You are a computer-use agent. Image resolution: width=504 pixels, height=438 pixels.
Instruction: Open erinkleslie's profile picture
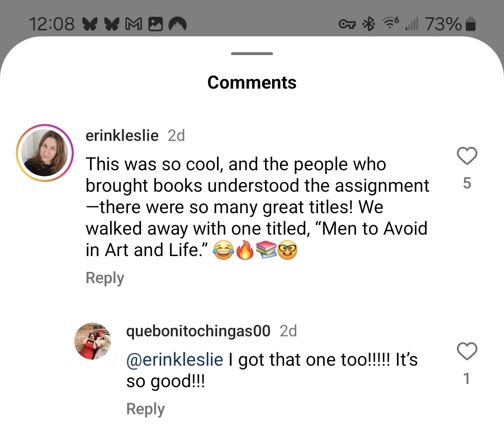coord(45,153)
